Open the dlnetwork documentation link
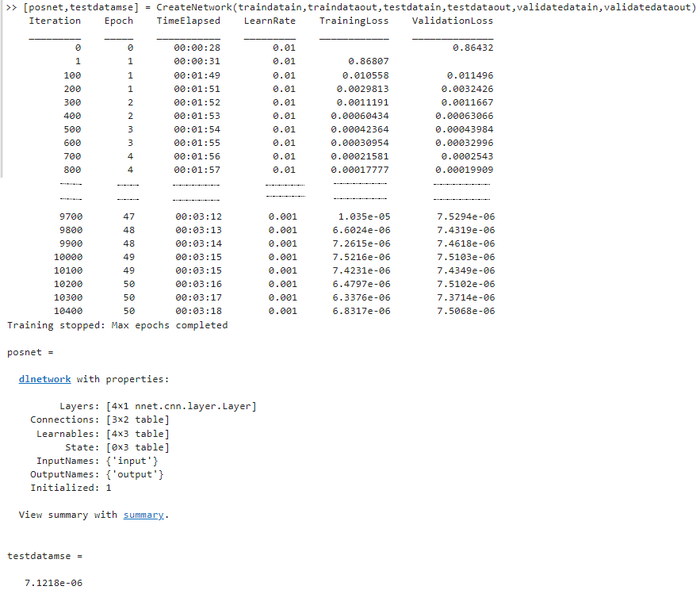 tap(44, 379)
